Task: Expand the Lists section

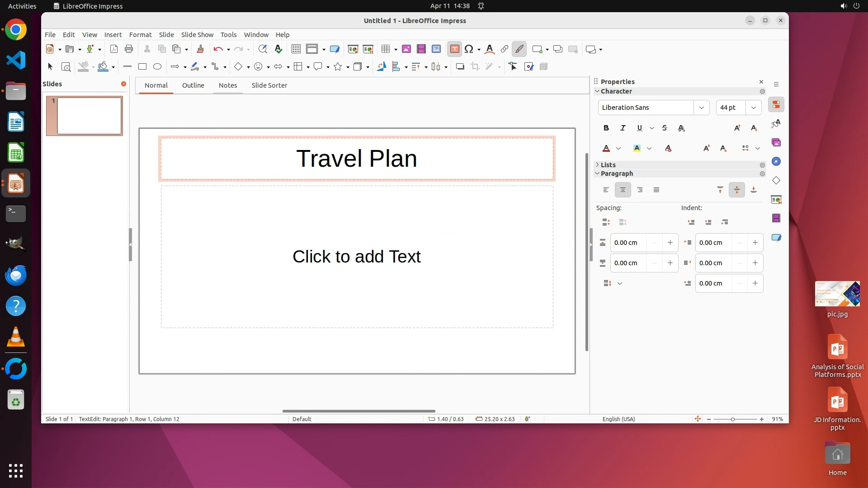Action: (x=608, y=165)
